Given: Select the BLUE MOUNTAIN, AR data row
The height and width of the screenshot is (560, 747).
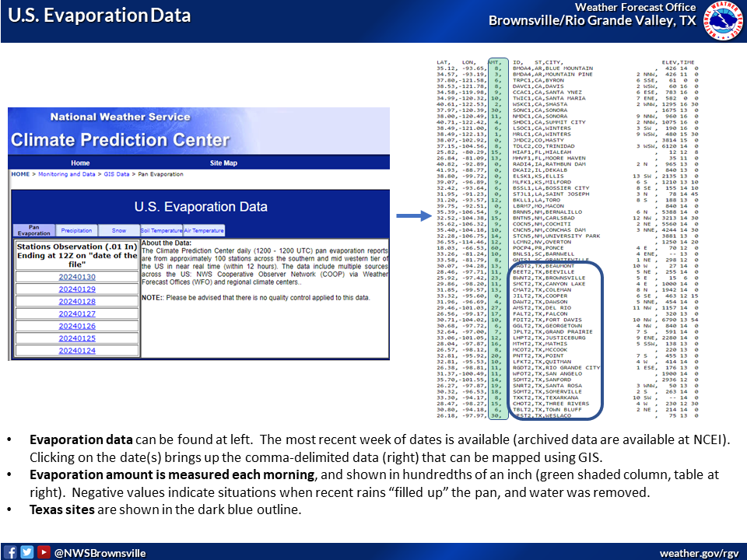Looking at the screenshot, I should click(567, 68).
